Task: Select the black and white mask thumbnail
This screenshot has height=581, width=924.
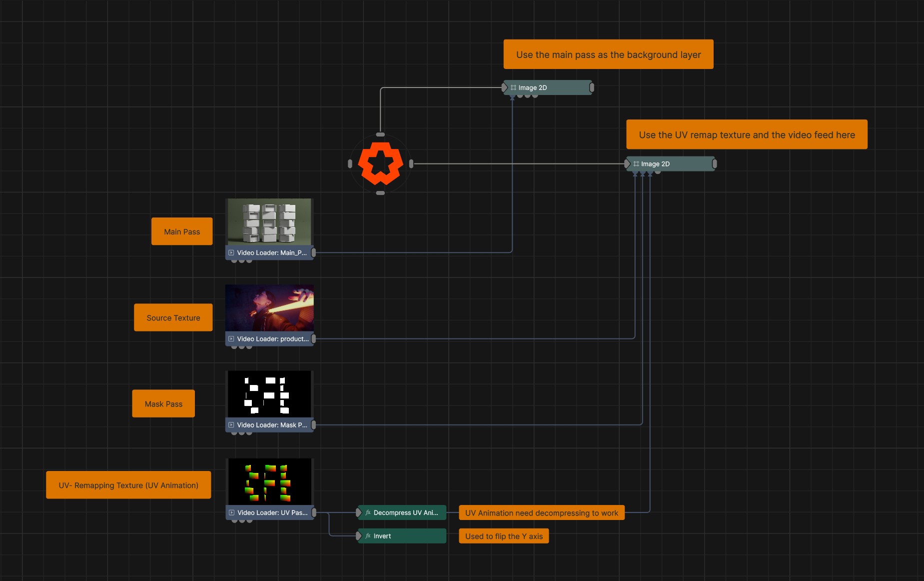Action: [269, 394]
